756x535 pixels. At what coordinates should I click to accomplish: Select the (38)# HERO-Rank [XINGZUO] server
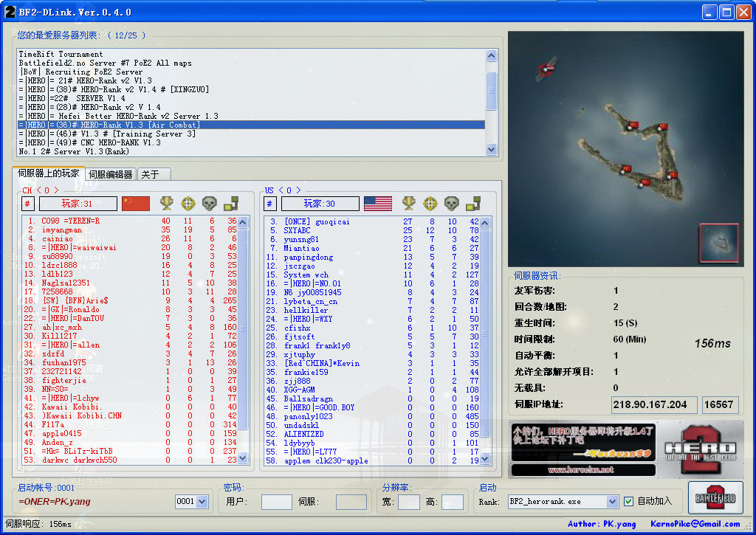tap(251, 89)
